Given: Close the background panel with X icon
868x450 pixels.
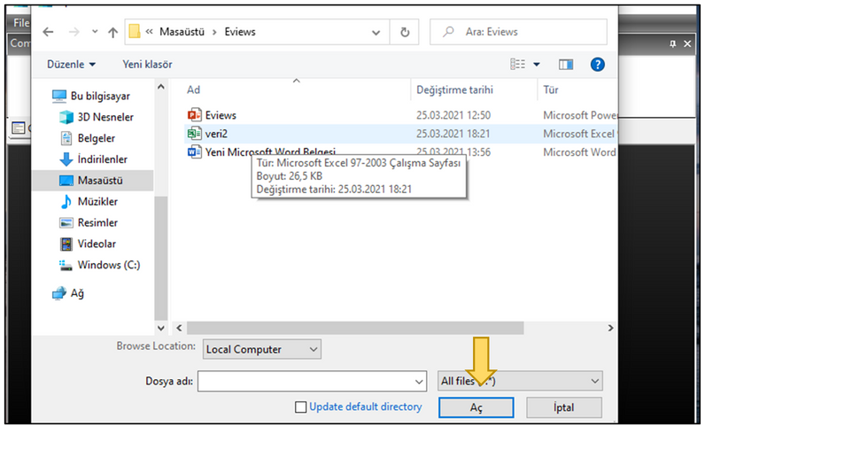Looking at the screenshot, I should 687,43.
